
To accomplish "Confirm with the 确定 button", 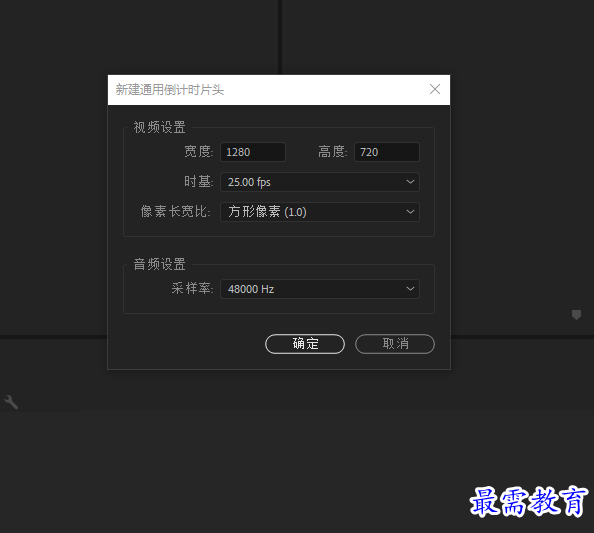I will point(305,344).
